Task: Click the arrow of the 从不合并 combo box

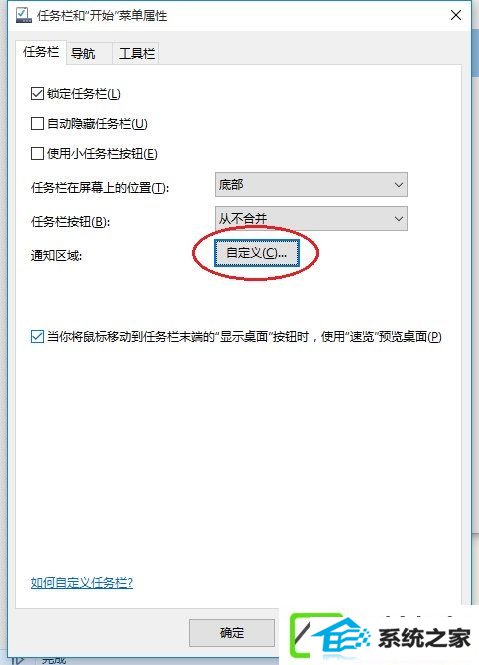Action: click(398, 219)
